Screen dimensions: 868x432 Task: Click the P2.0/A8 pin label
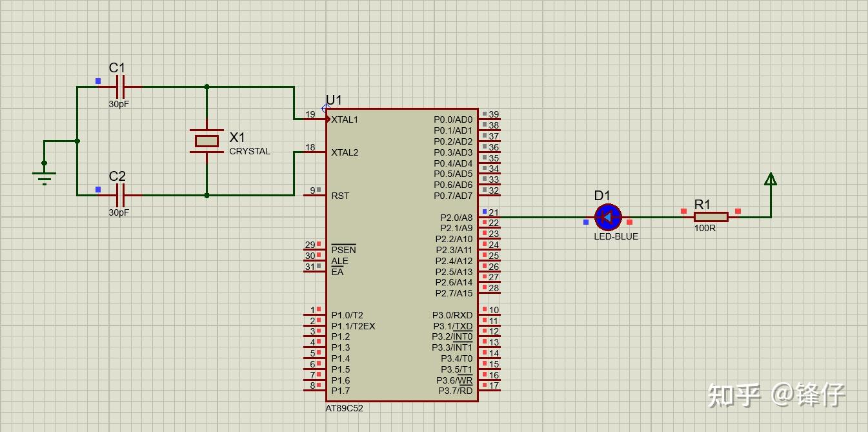pyautogui.click(x=456, y=218)
